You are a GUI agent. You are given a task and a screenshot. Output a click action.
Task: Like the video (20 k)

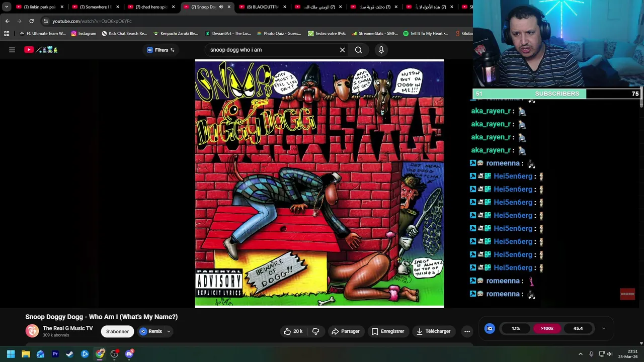293,331
